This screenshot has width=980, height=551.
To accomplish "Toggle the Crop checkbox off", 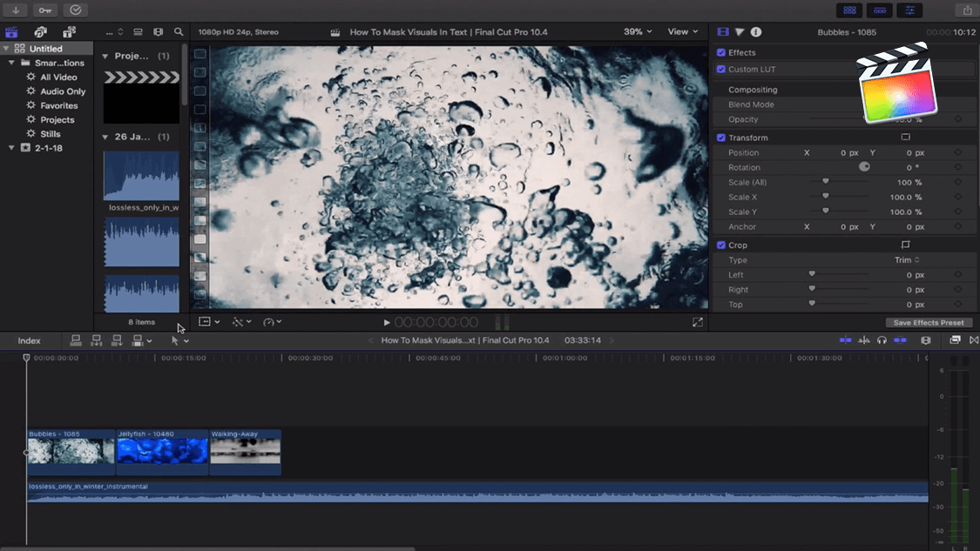I will [721, 245].
